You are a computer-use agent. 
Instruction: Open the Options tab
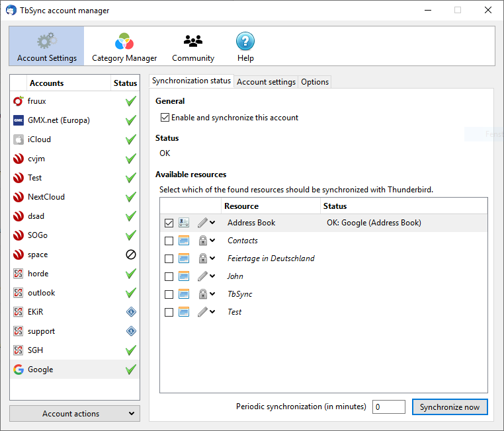click(315, 82)
